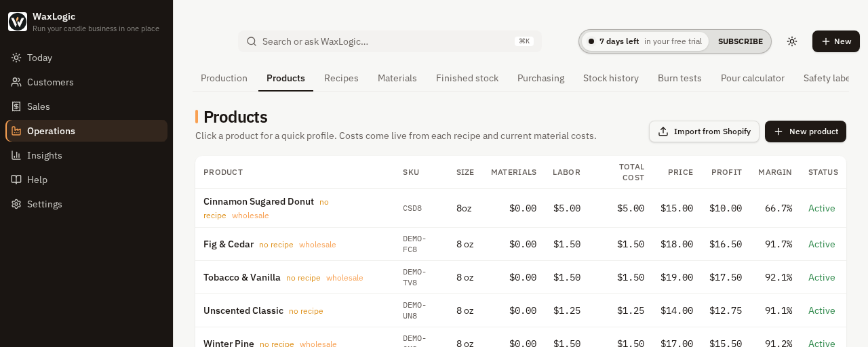Click the 7 days left trial badge

(x=645, y=41)
